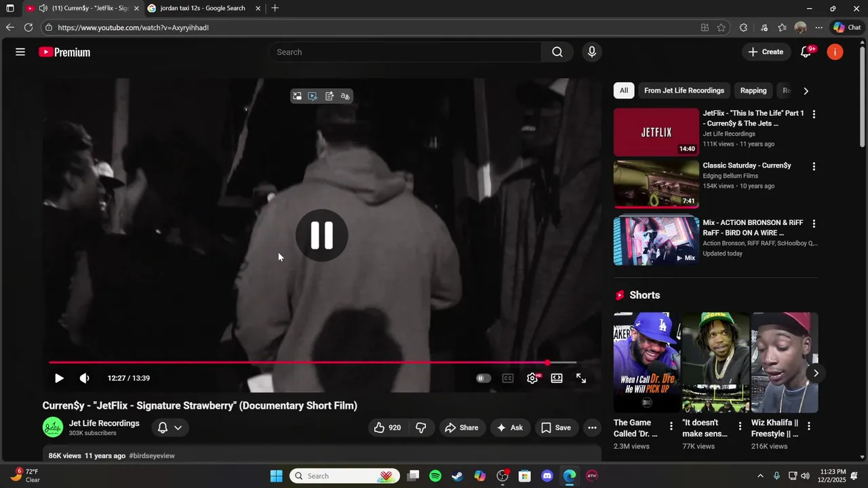The height and width of the screenshot is (488, 868).
Task: Open options for It doesn't make sense short
Action: pos(740,426)
